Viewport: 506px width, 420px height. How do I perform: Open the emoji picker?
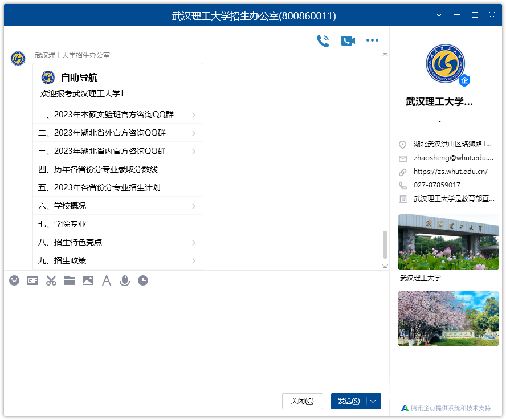(14, 280)
